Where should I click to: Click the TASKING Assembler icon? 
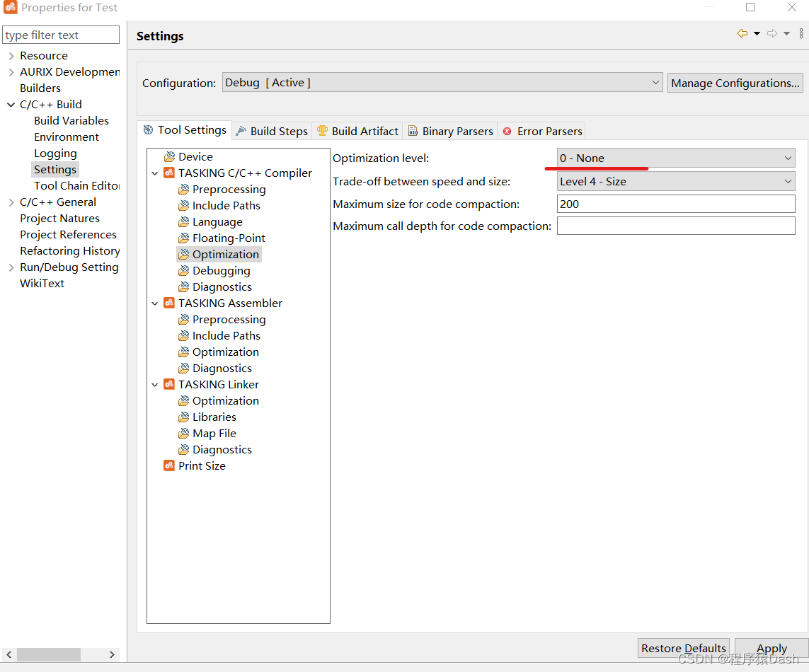tap(169, 303)
